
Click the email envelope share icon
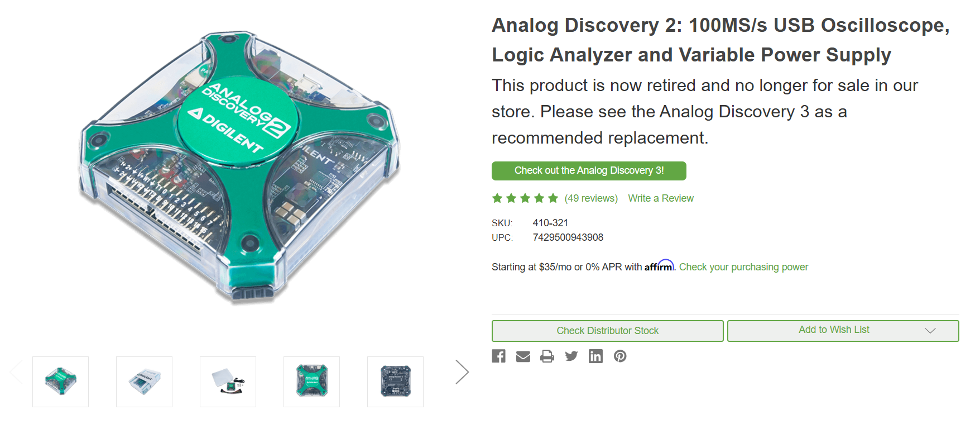(x=523, y=356)
